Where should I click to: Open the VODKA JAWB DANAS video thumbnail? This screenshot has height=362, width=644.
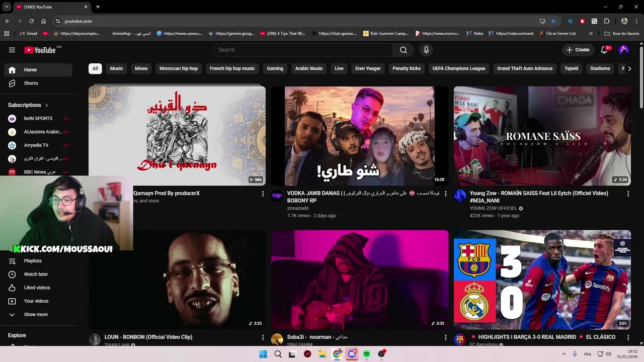tap(360, 136)
